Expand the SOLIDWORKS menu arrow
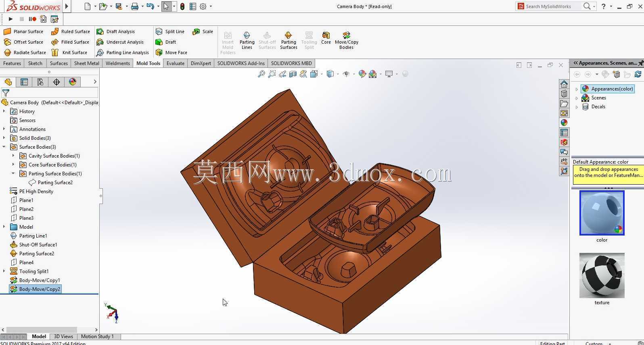 click(67, 6)
